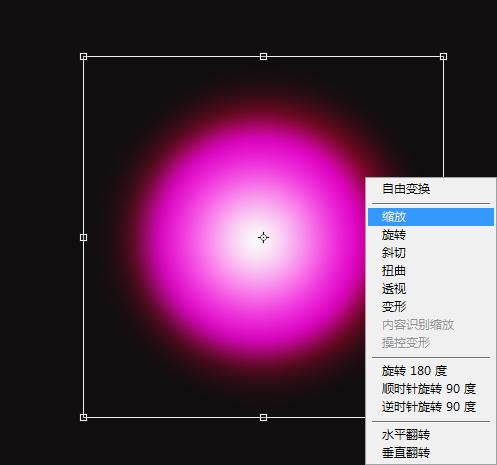Click the bottom-center transform handle
This screenshot has height=465, width=497.
point(263,417)
